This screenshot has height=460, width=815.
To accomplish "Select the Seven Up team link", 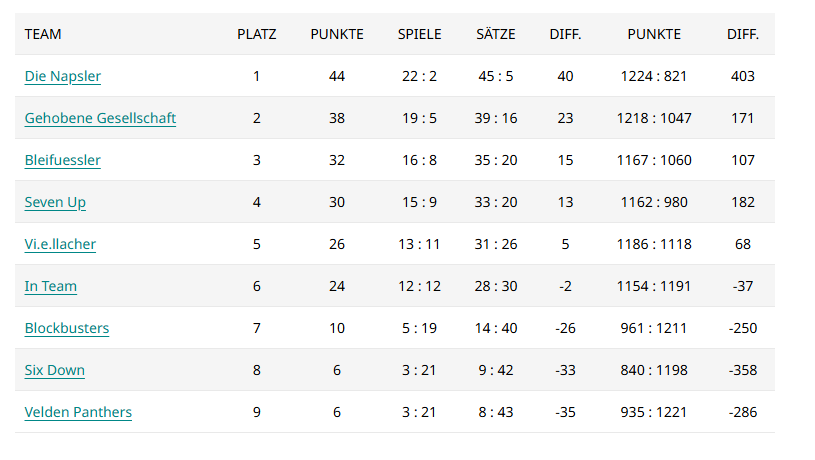I will pos(55,202).
